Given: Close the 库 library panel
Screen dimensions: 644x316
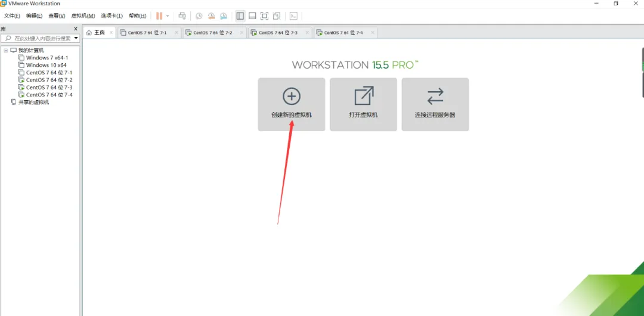Looking at the screenshot, I should tap(76, 29).
